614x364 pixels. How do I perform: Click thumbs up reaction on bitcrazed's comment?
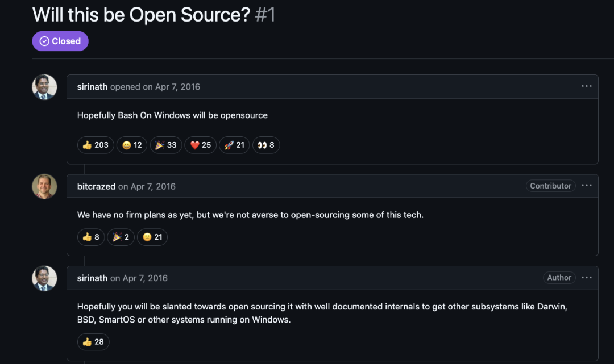[91, 237]
